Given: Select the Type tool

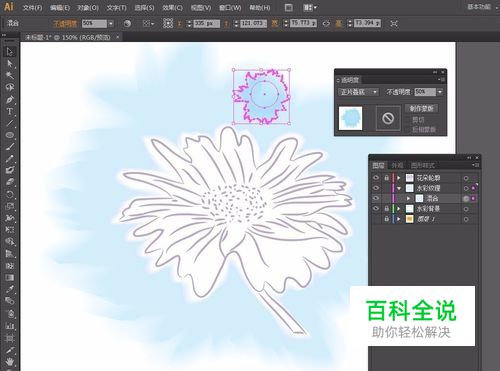Looking at the screenshot, I should [x=9, y=111].
